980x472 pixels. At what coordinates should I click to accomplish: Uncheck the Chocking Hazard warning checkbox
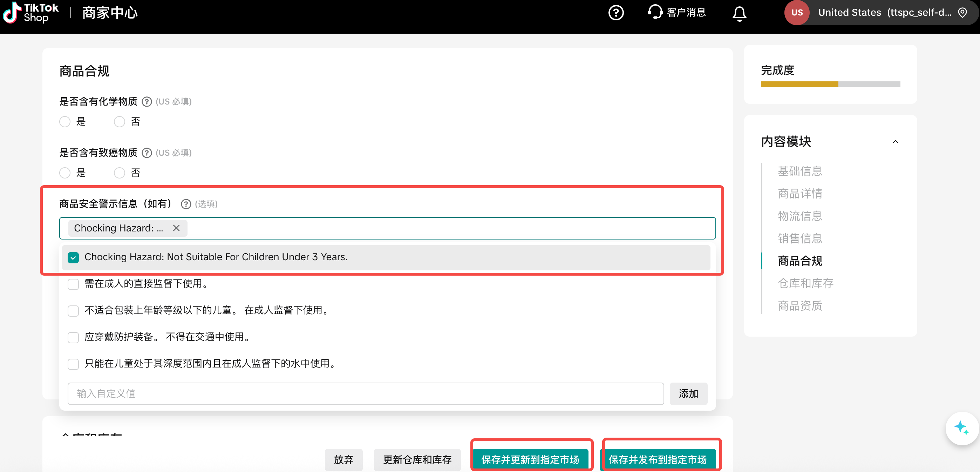pyautogui.click(x=73, y=258)
